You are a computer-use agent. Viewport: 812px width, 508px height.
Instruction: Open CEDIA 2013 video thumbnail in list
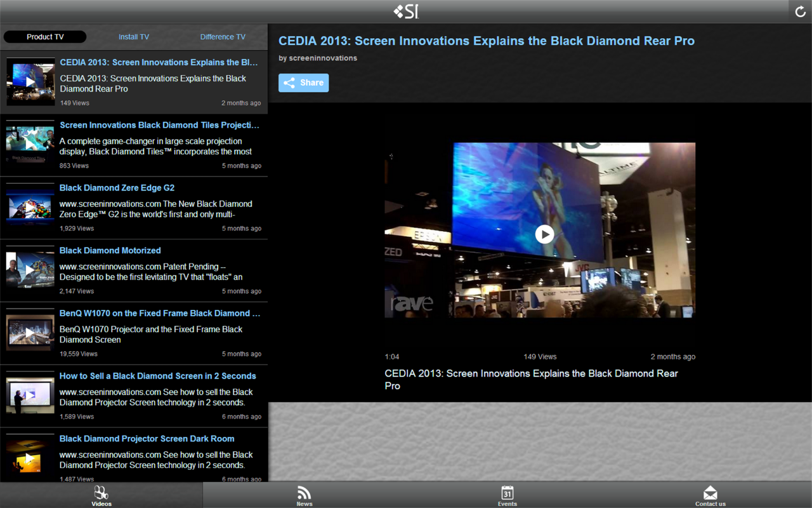(30, 82)
